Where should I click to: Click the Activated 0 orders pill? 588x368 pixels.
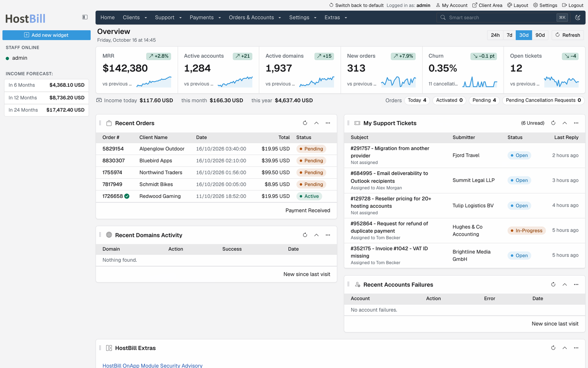pos(449,100)
